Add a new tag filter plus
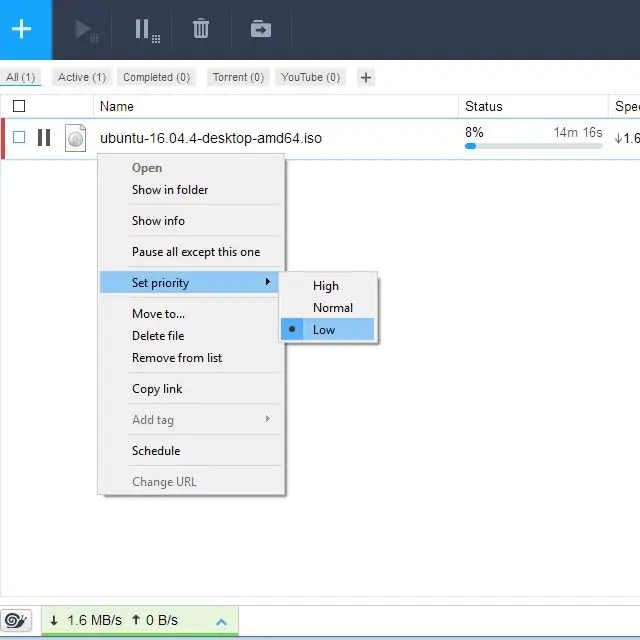 tap(366, 77)
